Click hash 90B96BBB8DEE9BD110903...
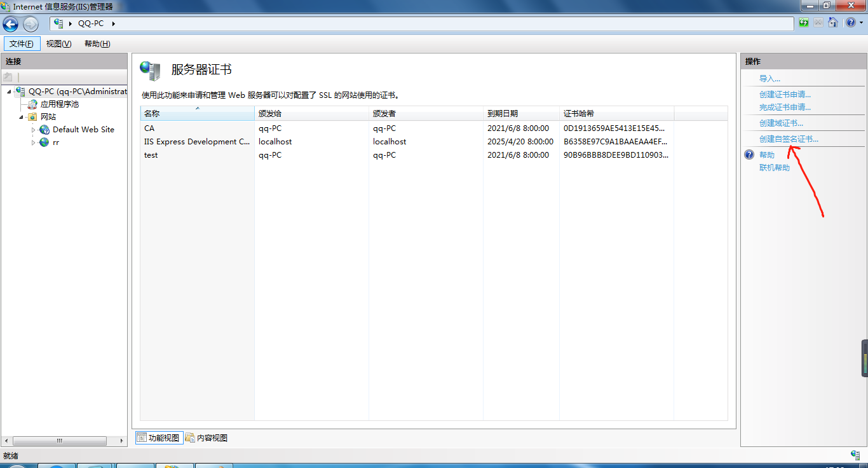The width and height of the screenshot is (868, 468). [616, 155]
